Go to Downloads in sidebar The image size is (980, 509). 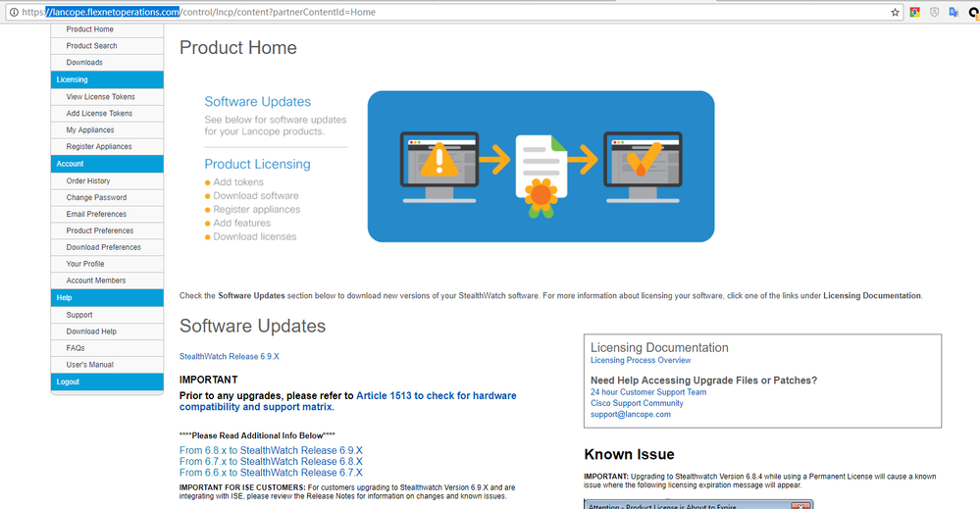click(x=107, y=63)
